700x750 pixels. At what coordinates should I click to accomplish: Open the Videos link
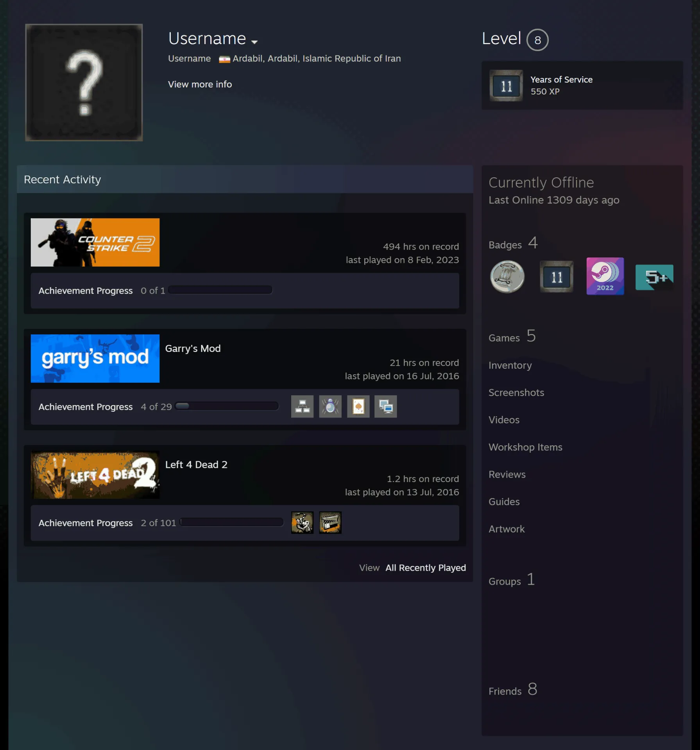504,420
